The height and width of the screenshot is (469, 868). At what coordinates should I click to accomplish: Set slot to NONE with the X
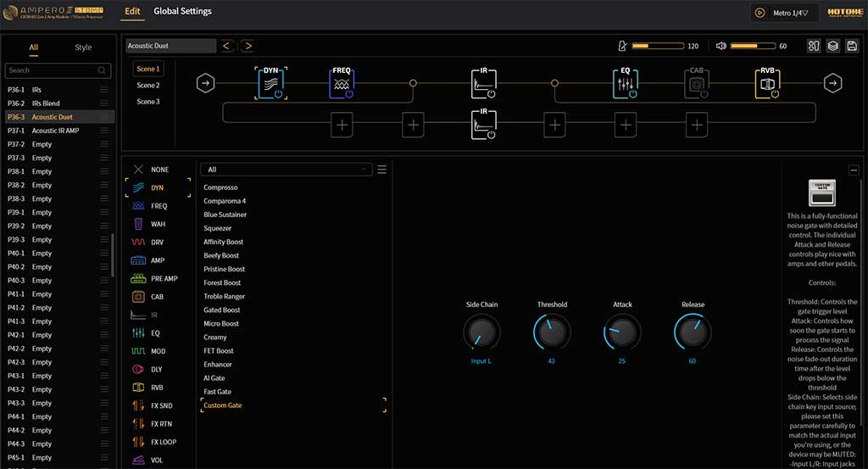(138, 170)
